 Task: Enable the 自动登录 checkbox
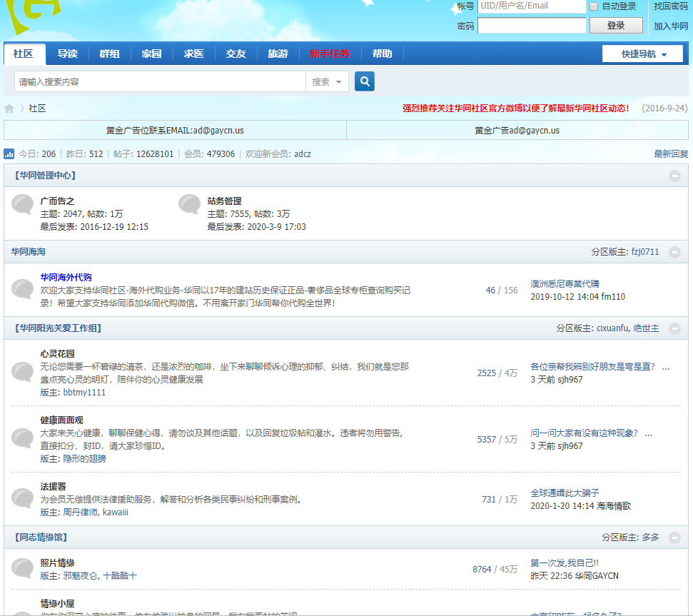pos(594,6)
